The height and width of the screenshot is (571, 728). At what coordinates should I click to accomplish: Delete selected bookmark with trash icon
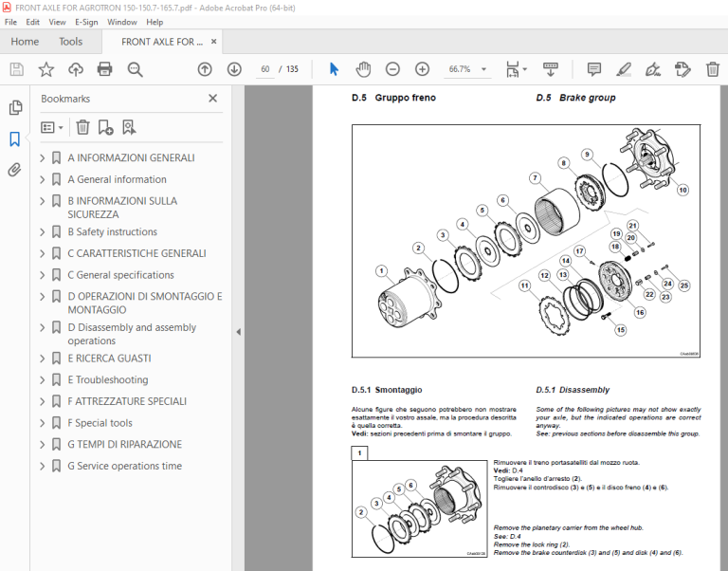(x=82, y=127)
